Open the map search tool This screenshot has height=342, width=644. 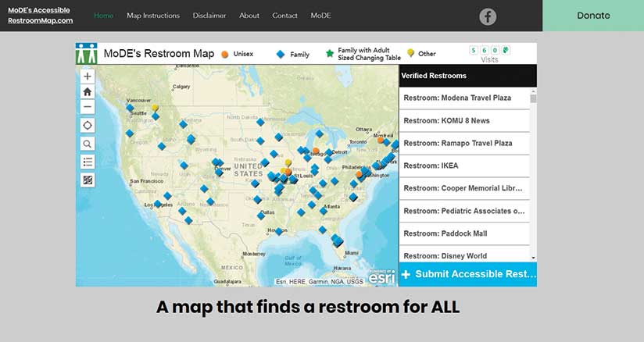pos(87,144)
